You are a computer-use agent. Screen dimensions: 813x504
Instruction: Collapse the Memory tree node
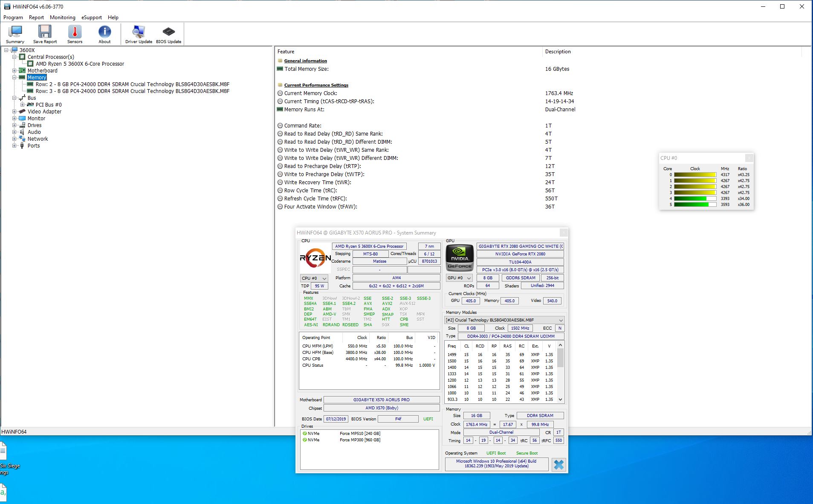pos(14,77)
